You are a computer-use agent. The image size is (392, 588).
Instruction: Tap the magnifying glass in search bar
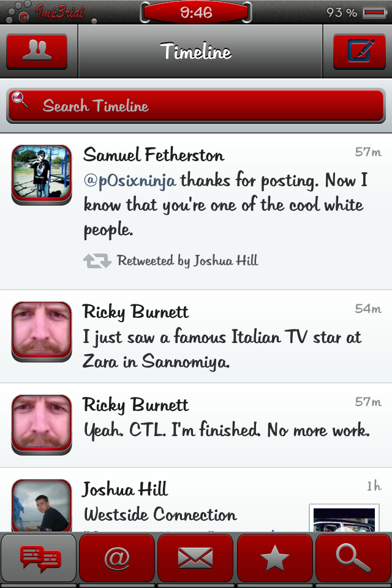[21, 100]
